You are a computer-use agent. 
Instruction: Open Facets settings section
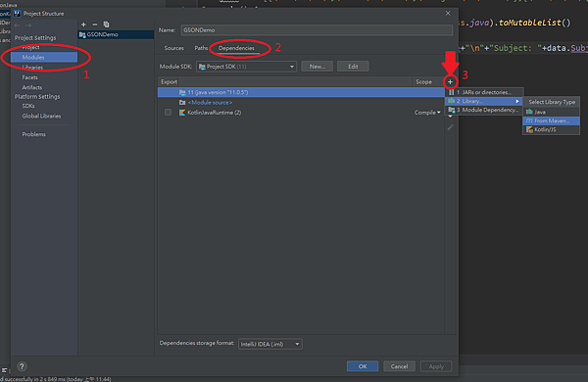pos(30,77)
